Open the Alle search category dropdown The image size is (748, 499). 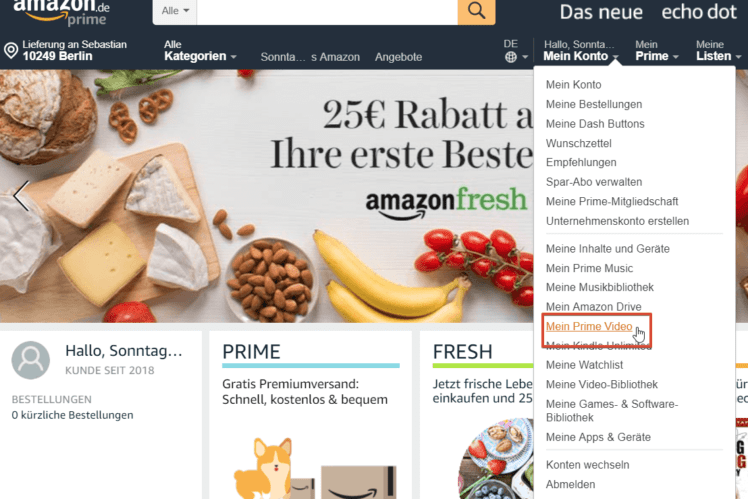tap(175, 11)
